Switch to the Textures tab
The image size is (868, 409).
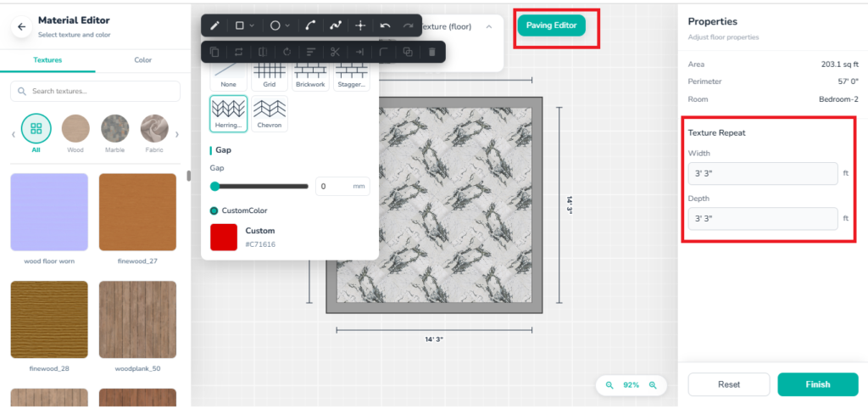47,60
